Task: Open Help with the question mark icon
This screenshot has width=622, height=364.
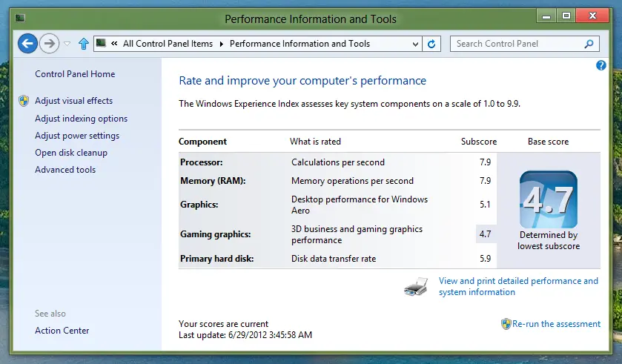Action: coord(601,65)
